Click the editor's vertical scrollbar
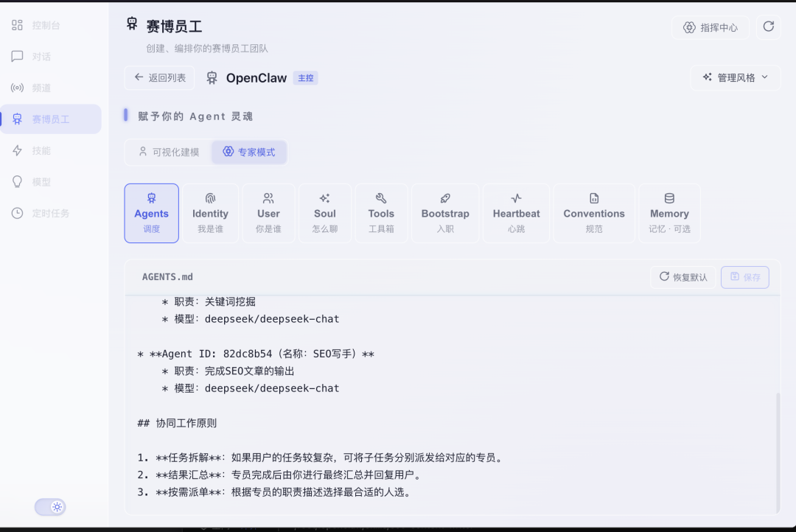The height and width of the screenshot is (532, 796). point(778,453)
